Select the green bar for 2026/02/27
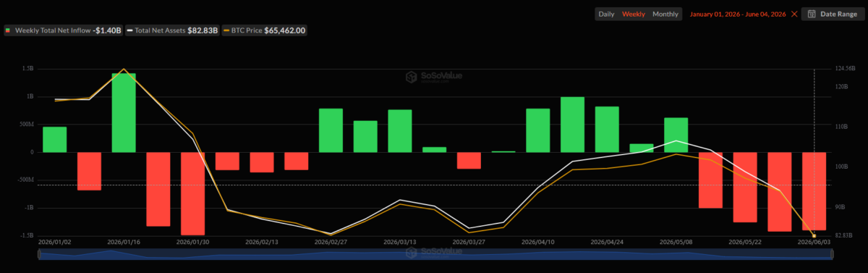 [331, 130]
